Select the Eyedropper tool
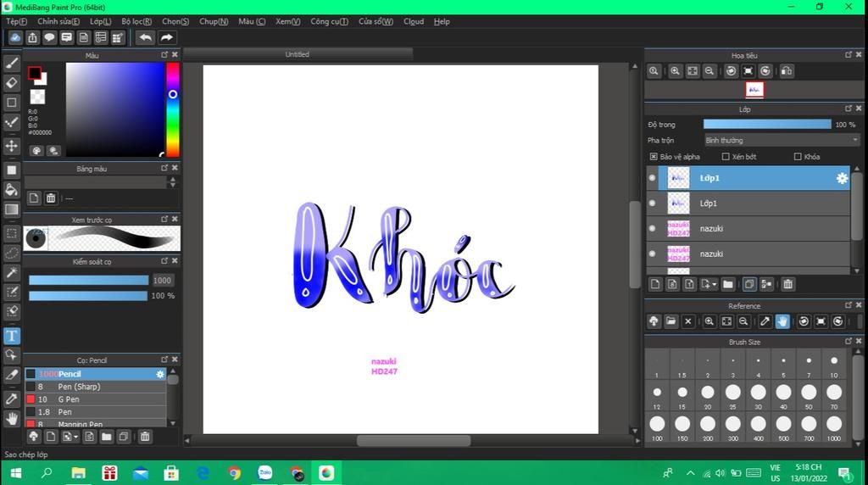The image size is (868, 485). click(12, 399)
